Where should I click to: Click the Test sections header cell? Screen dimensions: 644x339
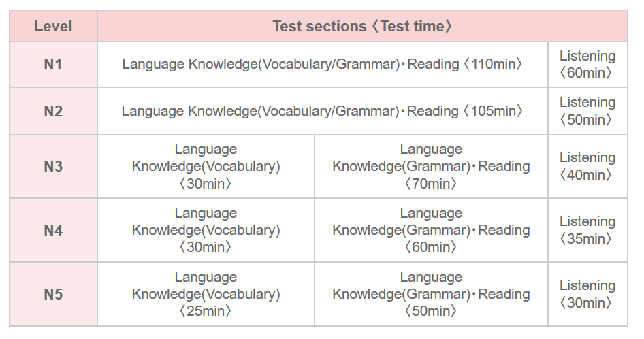[x=362, y=27]
